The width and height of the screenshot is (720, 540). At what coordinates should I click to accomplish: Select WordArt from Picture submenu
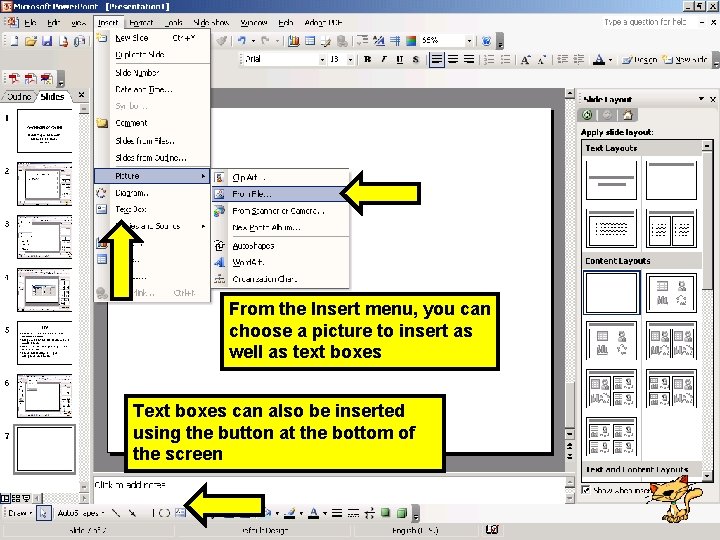coord(281,262)
